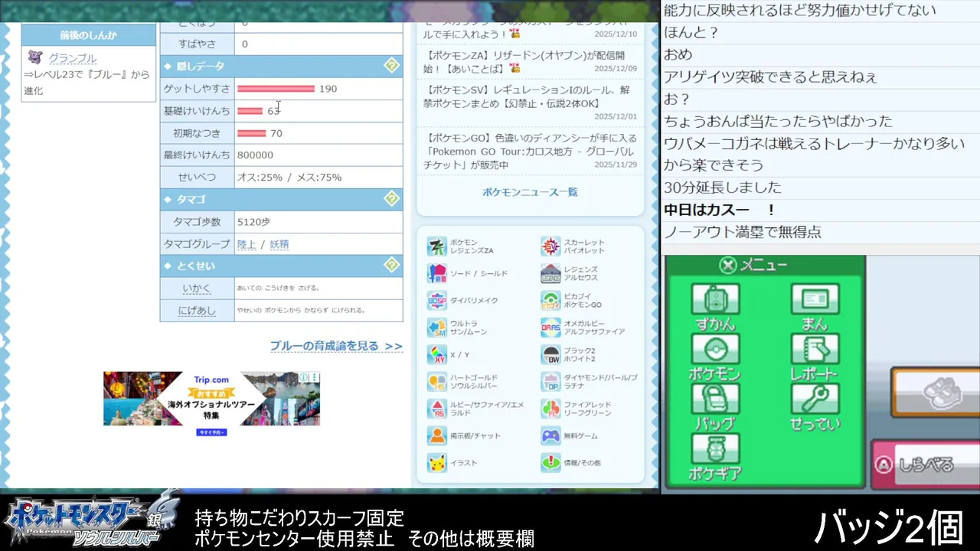Click help icon on タマゴ header
980x551 pixels.
tap(391, 199)
